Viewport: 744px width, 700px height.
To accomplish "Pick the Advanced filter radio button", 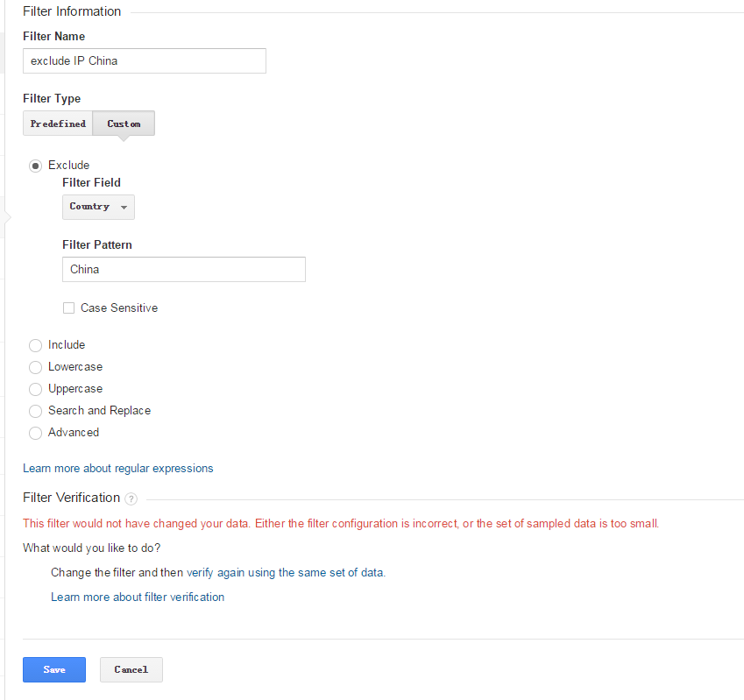I will (x=36, y=433).
